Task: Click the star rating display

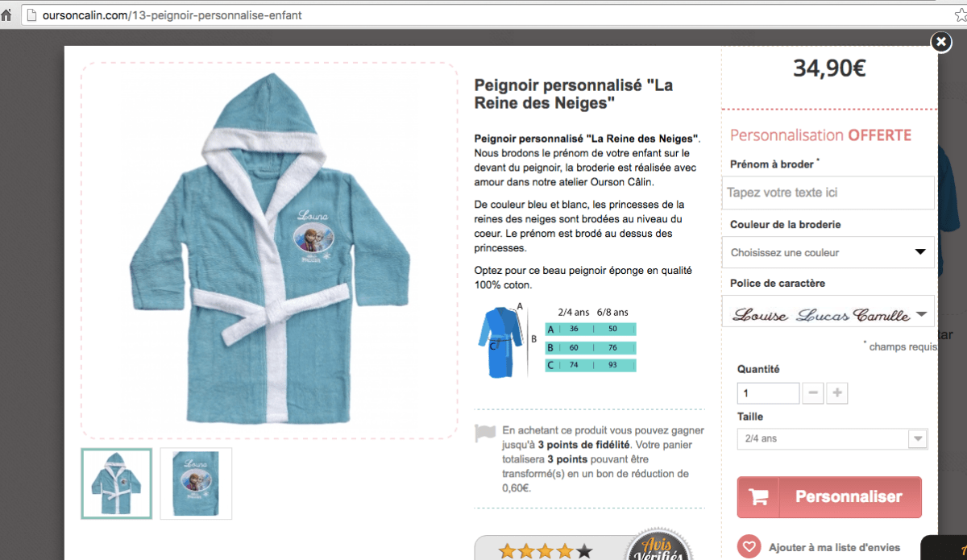Action: click(546, 551)
